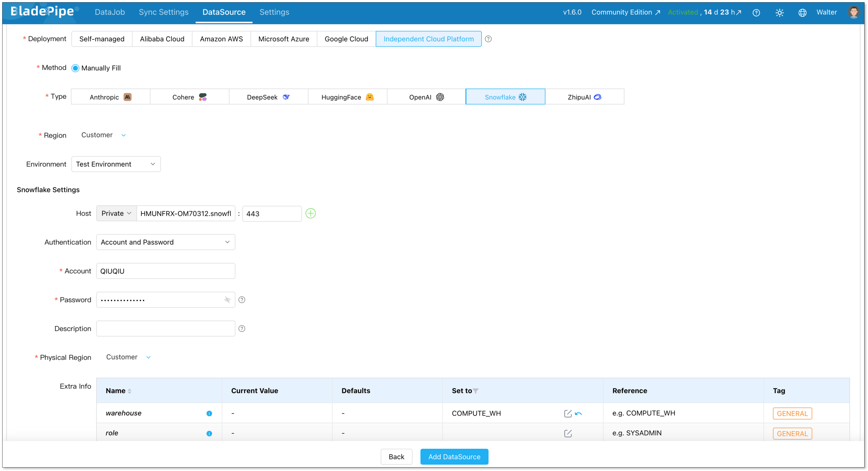868x471 pixels.
Task: Open the DataJob tab
Action: click(x=110, y=12)
